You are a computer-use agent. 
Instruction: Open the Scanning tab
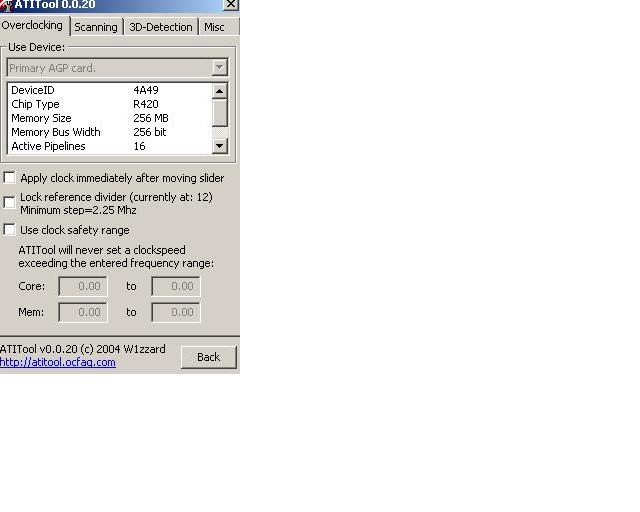click(96, 27)
